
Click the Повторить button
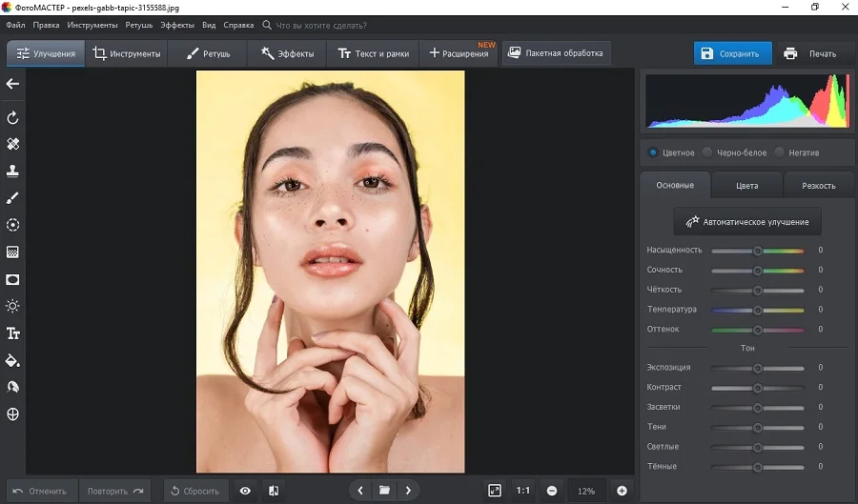click(115, 491)
